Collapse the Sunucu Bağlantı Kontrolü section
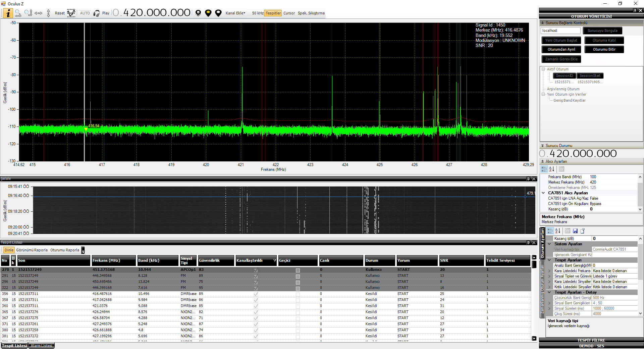The height and width of the screenshot is (349, 644). 542,23
